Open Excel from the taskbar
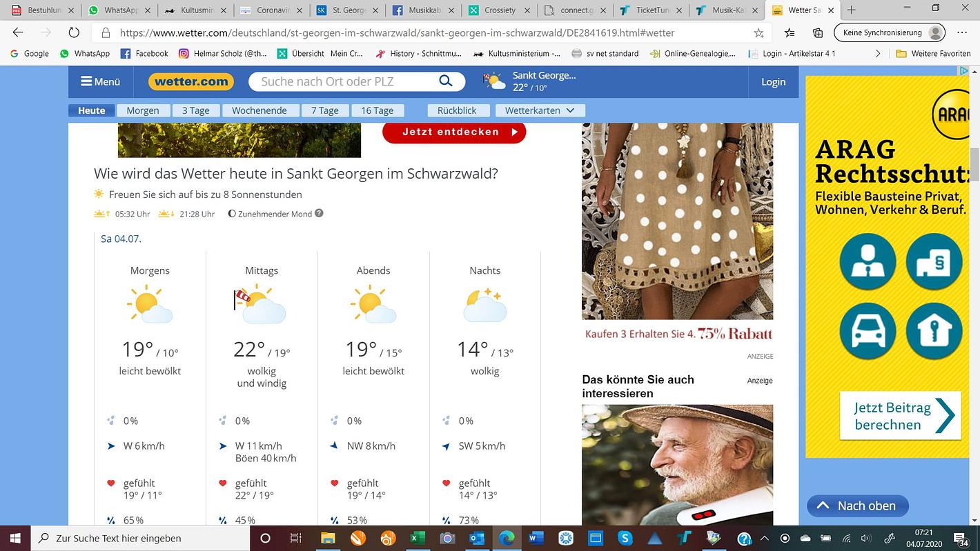This screenshot has height=551, width=980. coord(418,538)
